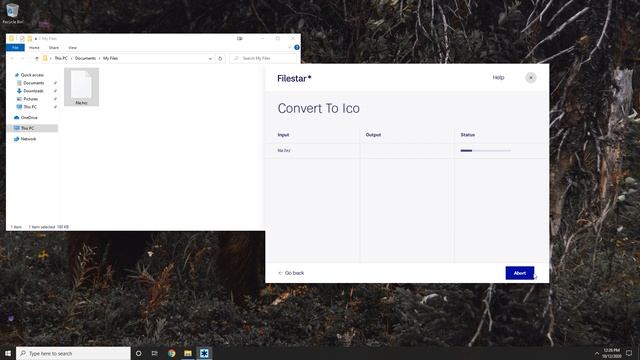Click the quick access toolbar properties icon
Image resolution: width=640 pixels, height=360 pixels.
[22, 38]
